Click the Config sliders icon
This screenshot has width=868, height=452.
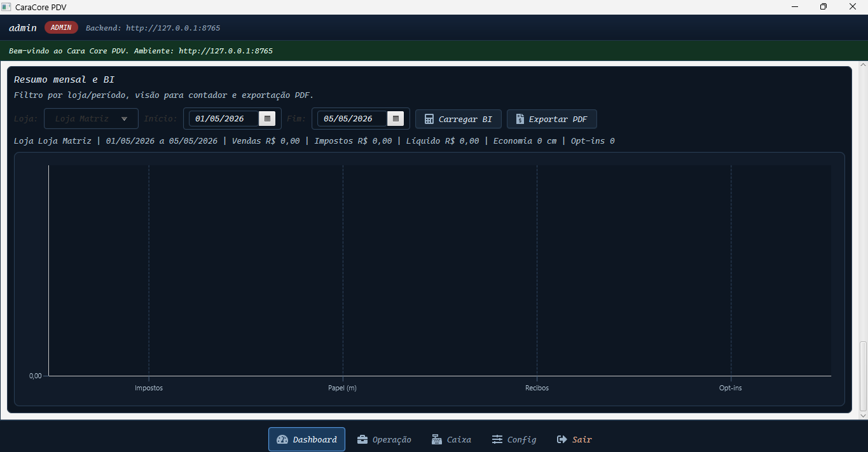click(x=497, y=439)
